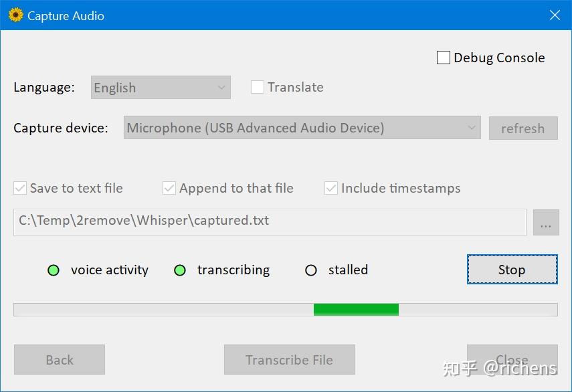Image resolution: width=572 pixels, height=392 pixels.
Task: Click the Language dropdown arrow
Action: coord(221,87)
